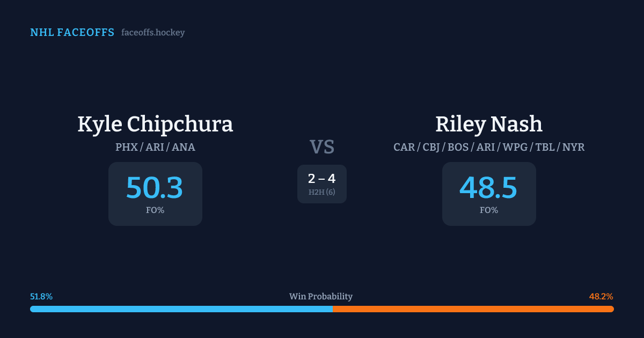Screen dimensions: 644x338
Task: Click the NHL FACEOFFS site title
Action: (x=72, y=33)
